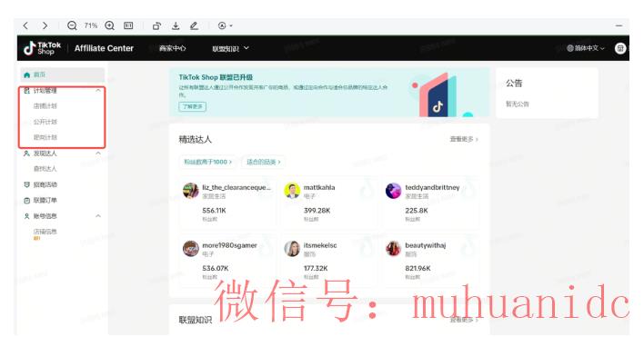Open 商家中心 in the top navigation
This screenshot has width=644, height=337.
(173, 48)
